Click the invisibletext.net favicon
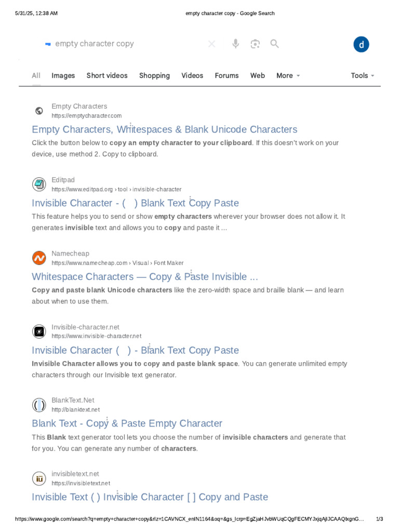 pos(39,478)
